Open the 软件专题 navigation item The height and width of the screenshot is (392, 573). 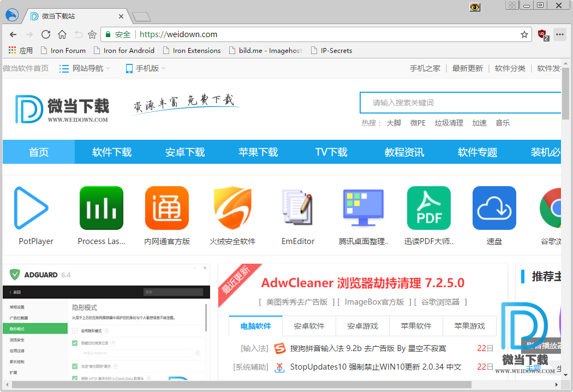[477, 152]
